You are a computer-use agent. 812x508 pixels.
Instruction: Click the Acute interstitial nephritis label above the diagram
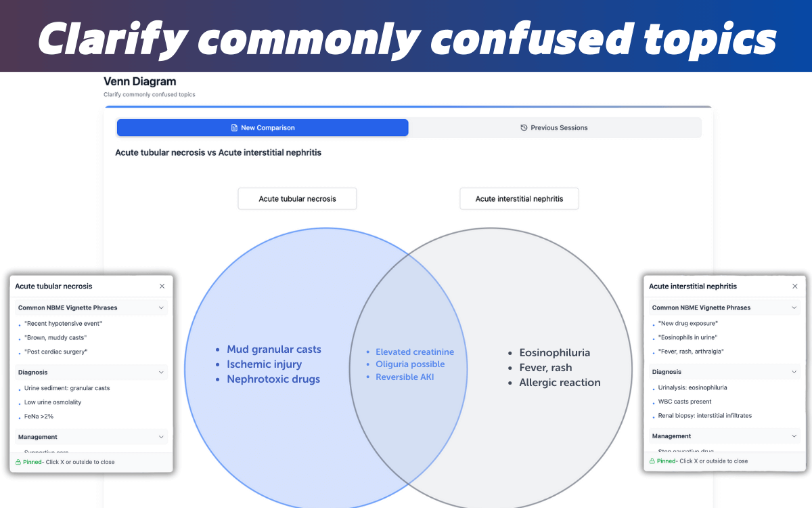519,199
